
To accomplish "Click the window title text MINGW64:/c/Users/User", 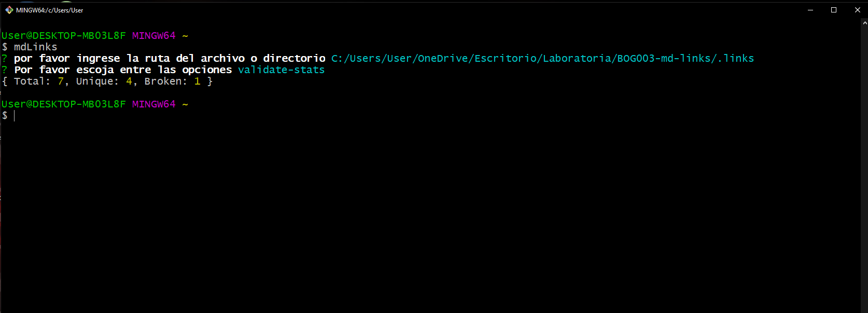I will pyautogui.click(x=49, y=10).
